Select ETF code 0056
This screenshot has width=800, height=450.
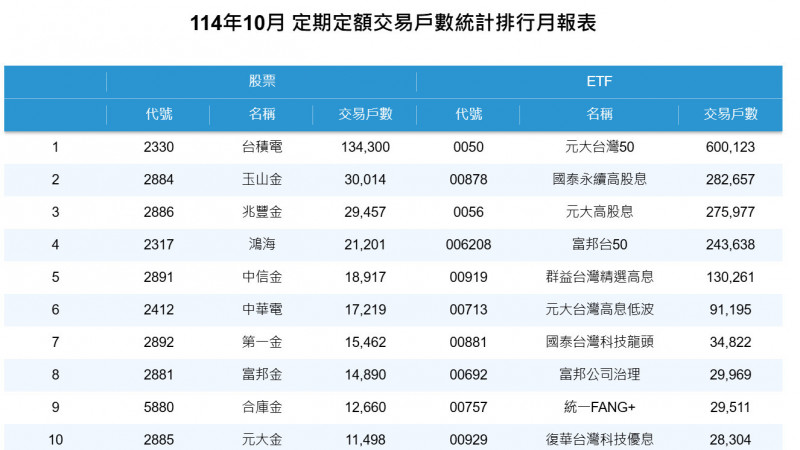[468, 212]
